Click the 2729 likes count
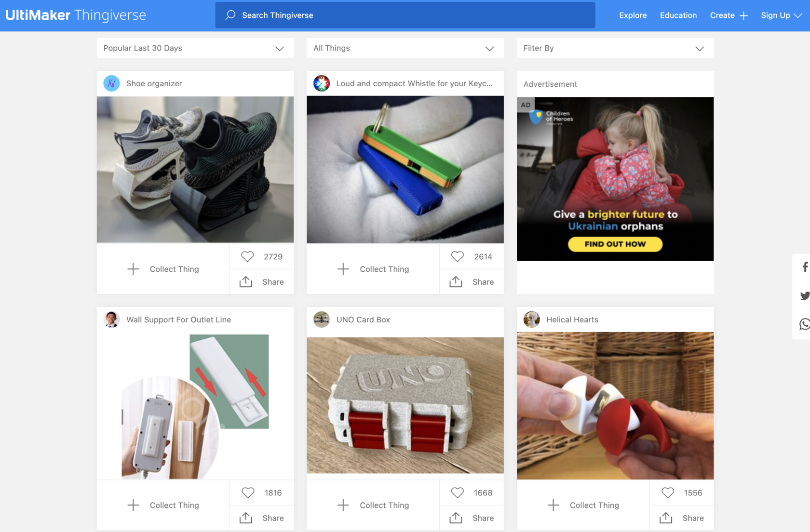This screenshot has width=810, height=532. [x=273, y=256]
